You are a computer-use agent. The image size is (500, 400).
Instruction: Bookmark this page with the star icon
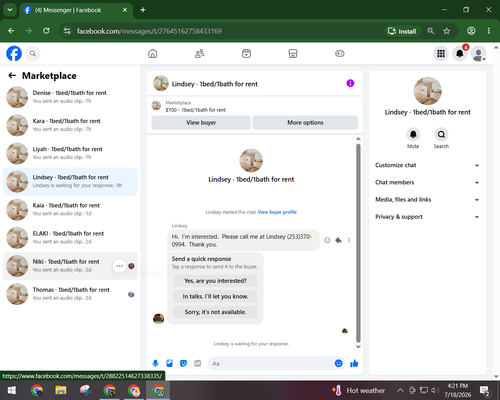coord(447,31)
